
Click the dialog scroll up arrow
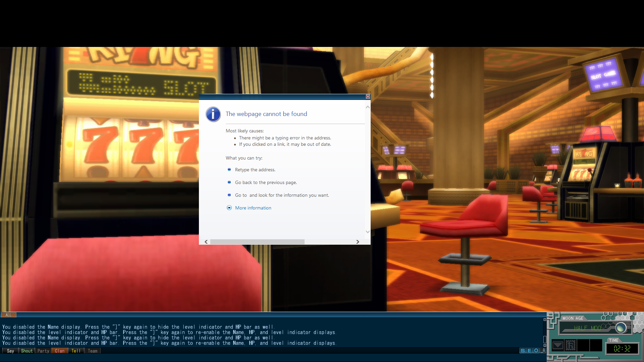click(368, 107)
